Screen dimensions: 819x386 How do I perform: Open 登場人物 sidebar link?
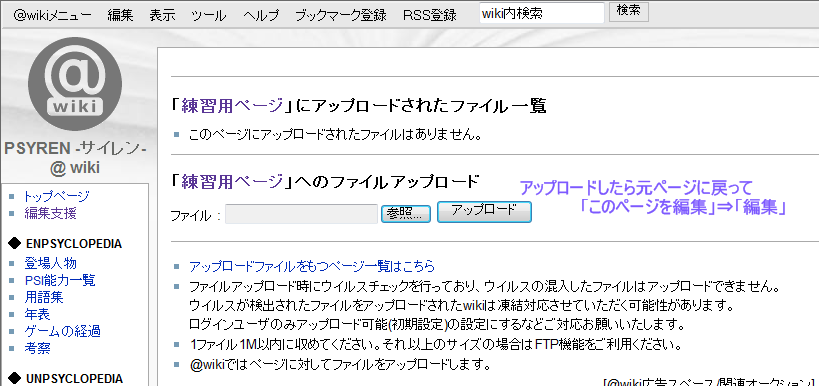pyautogui.click(x=50, y=263)
